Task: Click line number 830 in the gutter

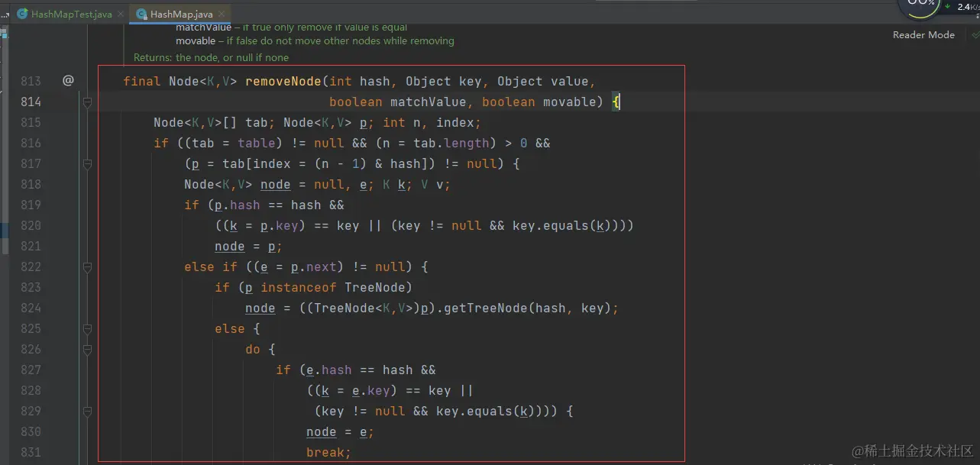Action: tap(31, 431)
